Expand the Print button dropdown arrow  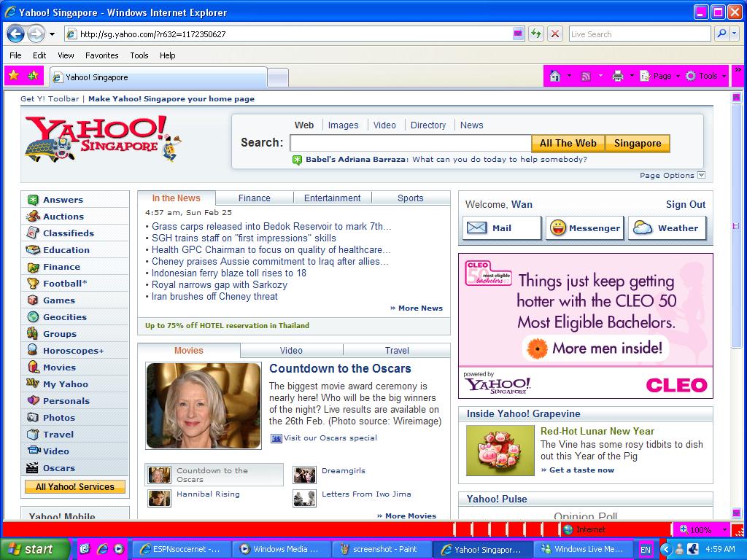632,76
